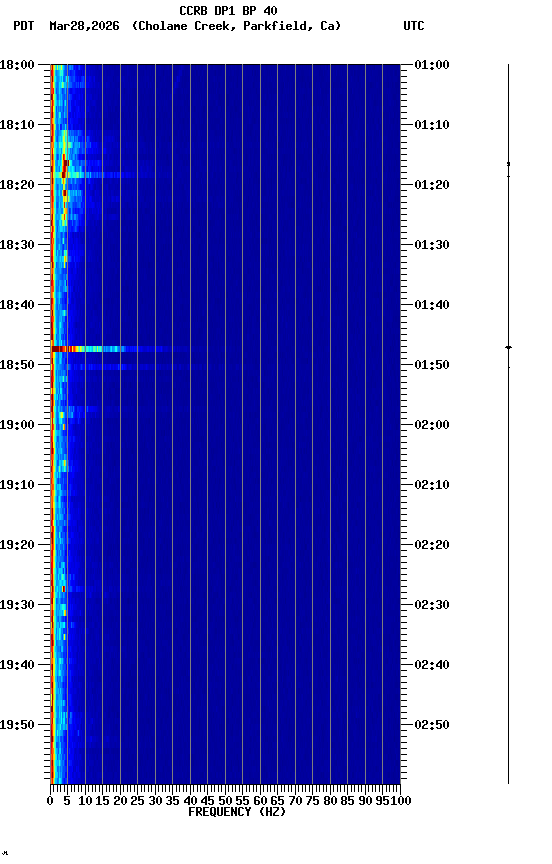Click the location text "(Cholame Creek, Parkfield, Ca)"
552x864 pixels.
[236, 26]
